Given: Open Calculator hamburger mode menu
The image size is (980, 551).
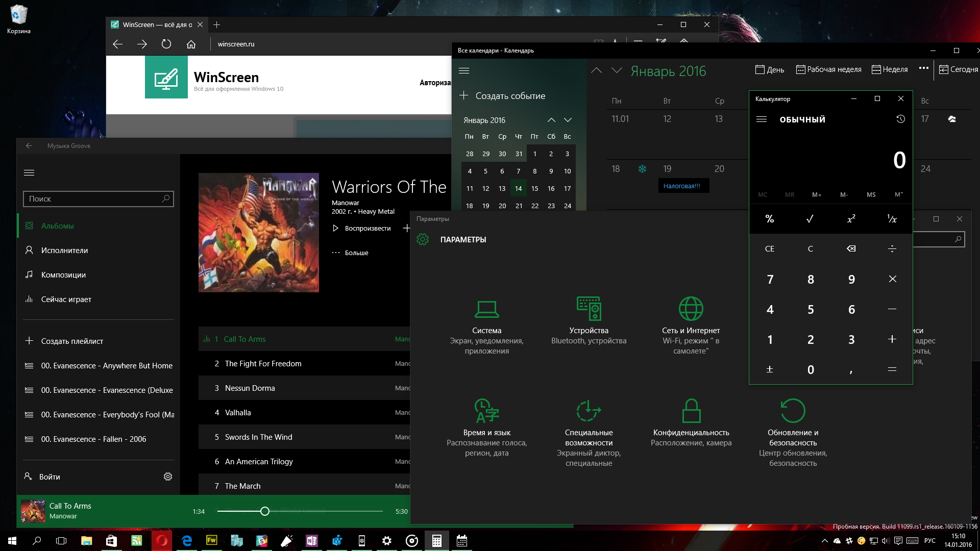Looking at the screenshot, I should tap(762, 119).
